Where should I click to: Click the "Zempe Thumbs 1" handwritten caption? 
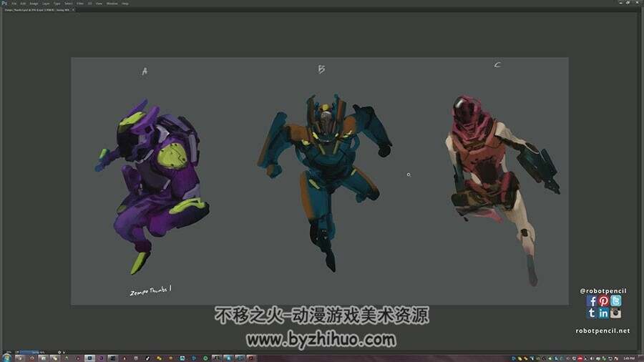(x=151, y=290)
